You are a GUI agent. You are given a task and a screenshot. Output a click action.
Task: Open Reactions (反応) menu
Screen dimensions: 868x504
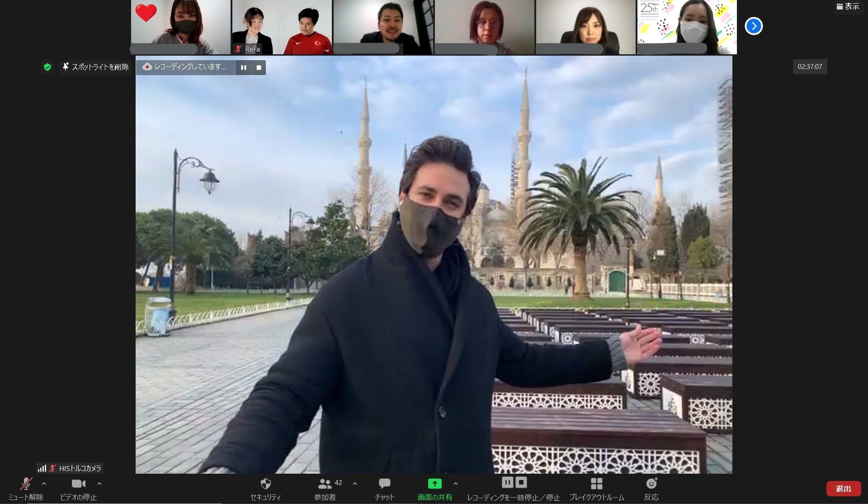pos(651,489)
